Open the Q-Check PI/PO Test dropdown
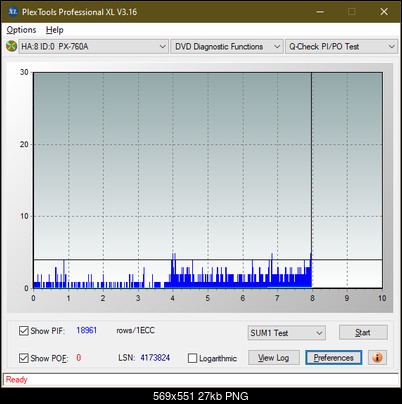This screenshot has height=404, width=402. [x=341, y=47]
